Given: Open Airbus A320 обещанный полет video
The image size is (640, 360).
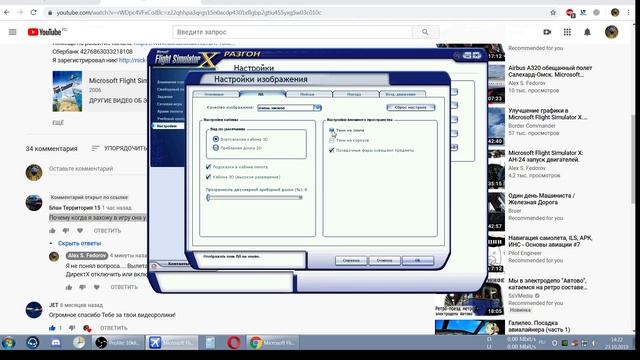Looking at the screenshot, I should 550,71.
